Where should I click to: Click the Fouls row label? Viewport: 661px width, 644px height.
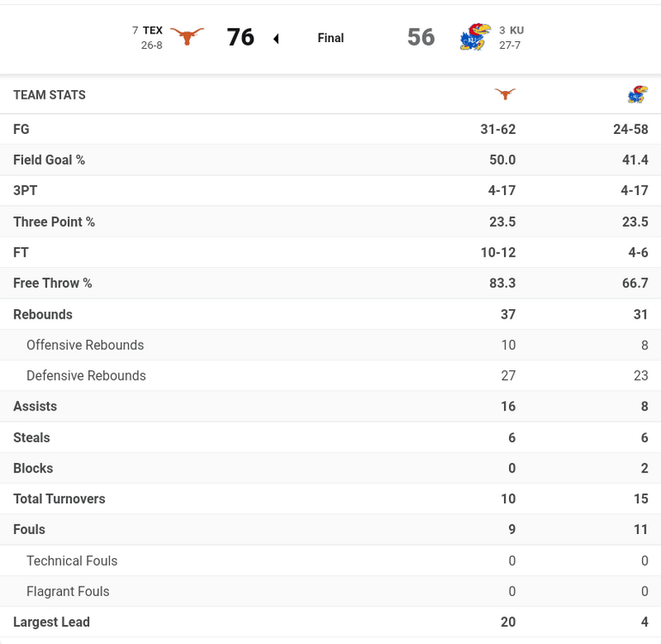tap(29, 530)
